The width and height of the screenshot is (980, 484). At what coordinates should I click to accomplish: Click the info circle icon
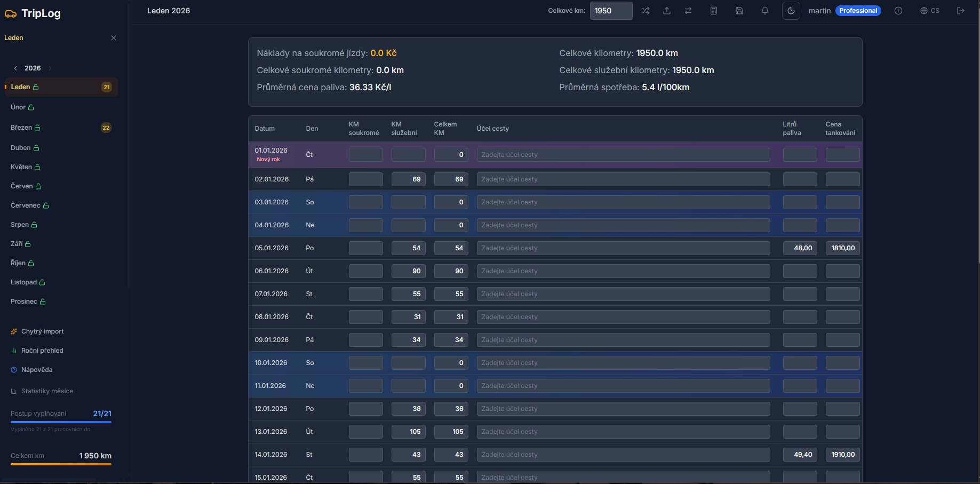(x=898, y=11)
